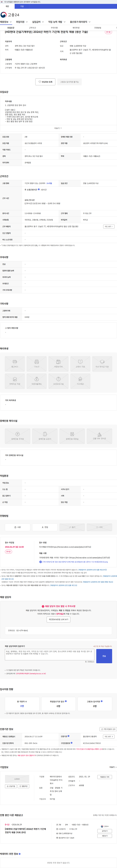The height and width of the screenshot is (868, 117).
Task: Click the 주택자금 지원 welfare icon
Action: tap(15, 381)
